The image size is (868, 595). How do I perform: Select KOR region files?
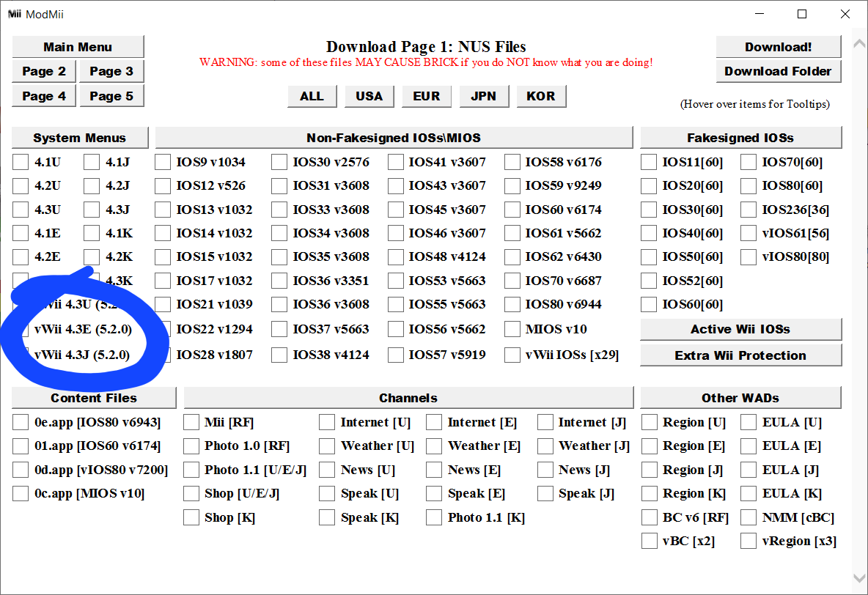tap(541, 96)
